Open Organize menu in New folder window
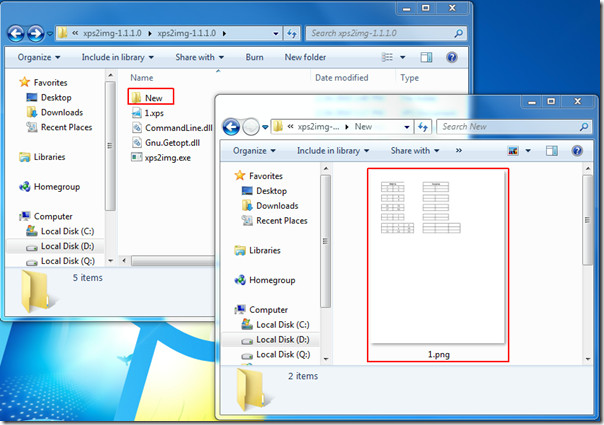604x425 pixels. pos(254,151)
